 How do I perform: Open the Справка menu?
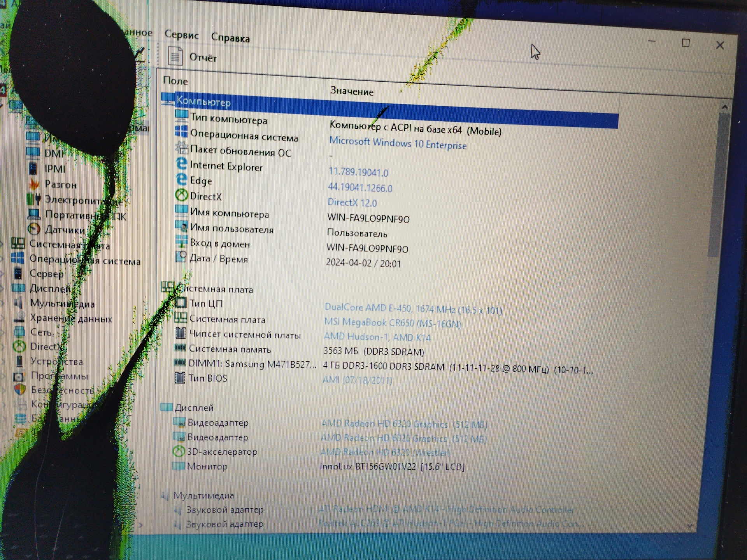click(x=230, y=38)
